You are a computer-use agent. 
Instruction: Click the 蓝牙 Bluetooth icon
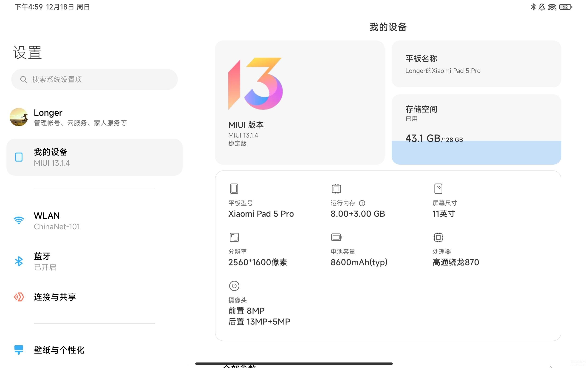point(19,261)
